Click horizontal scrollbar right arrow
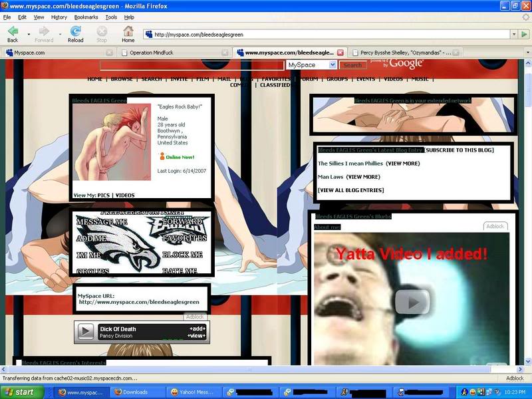Image resolution: width=532 pixels, height=399 pixels. point(521,369)
